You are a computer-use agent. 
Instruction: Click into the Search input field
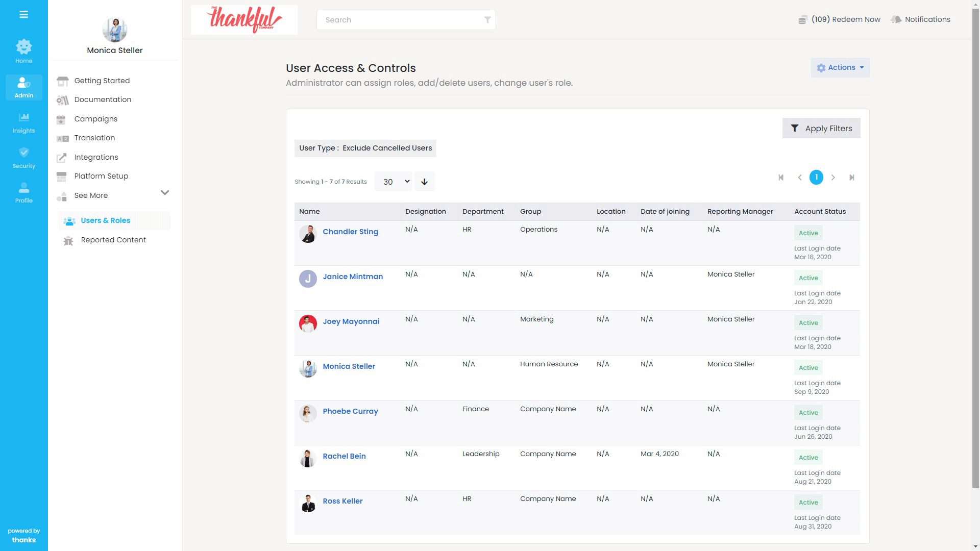click(x=398, y=20)
